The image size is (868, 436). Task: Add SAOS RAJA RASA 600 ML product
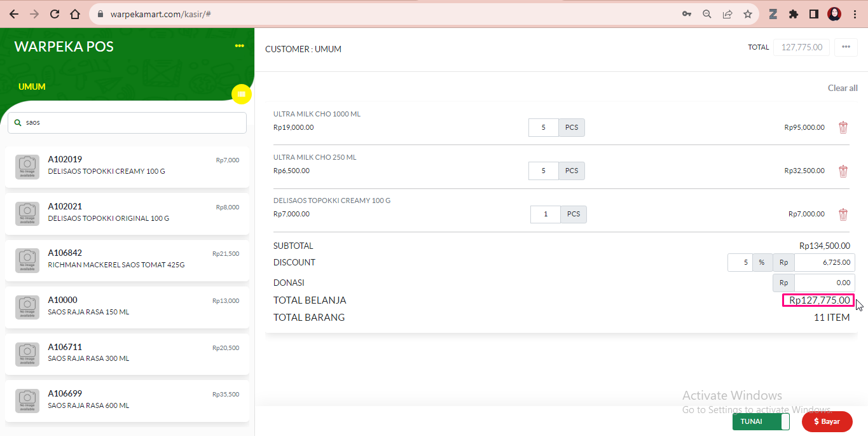[127, 401]
